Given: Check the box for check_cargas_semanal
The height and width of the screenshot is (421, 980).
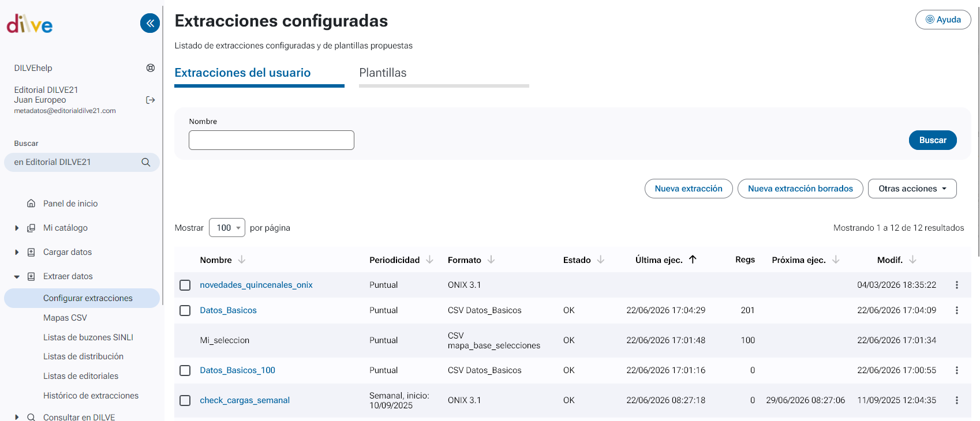Looking at the screenshot, I should (x=185, y=400).
